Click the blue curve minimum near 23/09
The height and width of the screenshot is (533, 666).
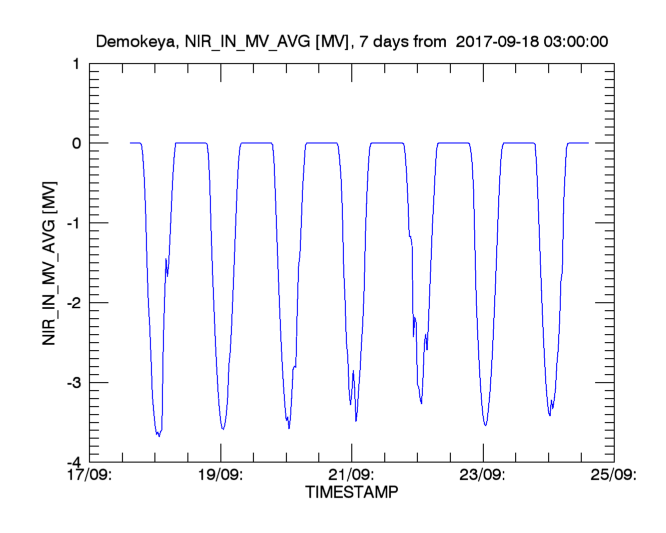(x=485, y=425)
